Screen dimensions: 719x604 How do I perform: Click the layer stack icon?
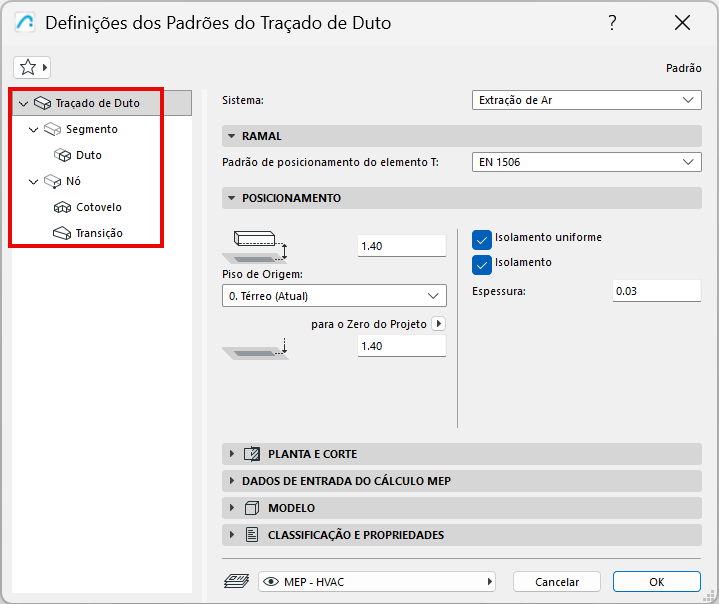pos(237,582)
